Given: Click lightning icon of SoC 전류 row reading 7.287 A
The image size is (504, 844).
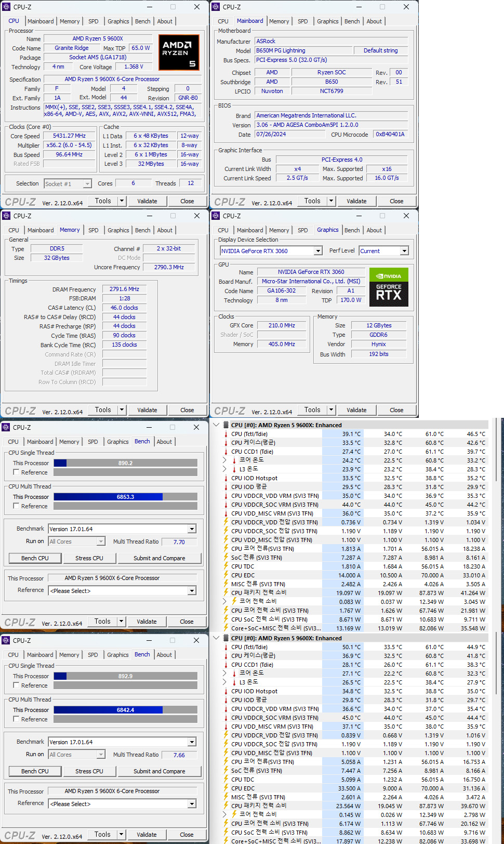Looking at the screenshot, I should click(226, 558).
